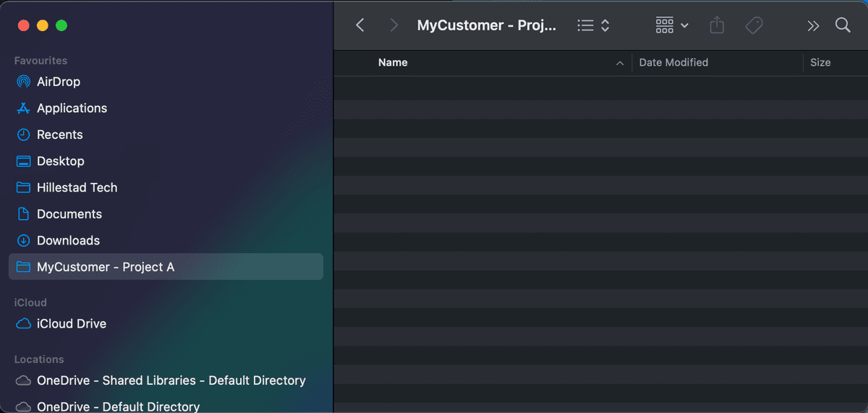Open Hillestad Tech folder in sidebar
This screenshot has width=868, height=413.
coord(77,187)
